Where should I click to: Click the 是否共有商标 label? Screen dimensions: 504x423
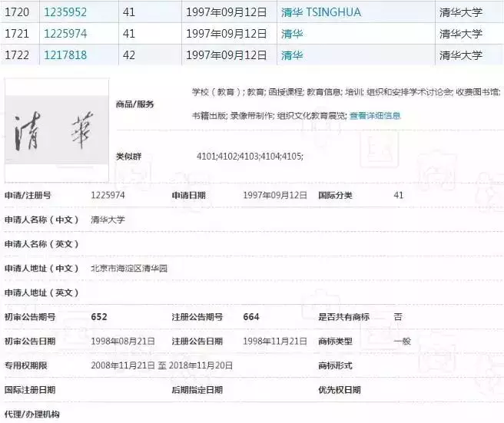[x=344, y=317]
